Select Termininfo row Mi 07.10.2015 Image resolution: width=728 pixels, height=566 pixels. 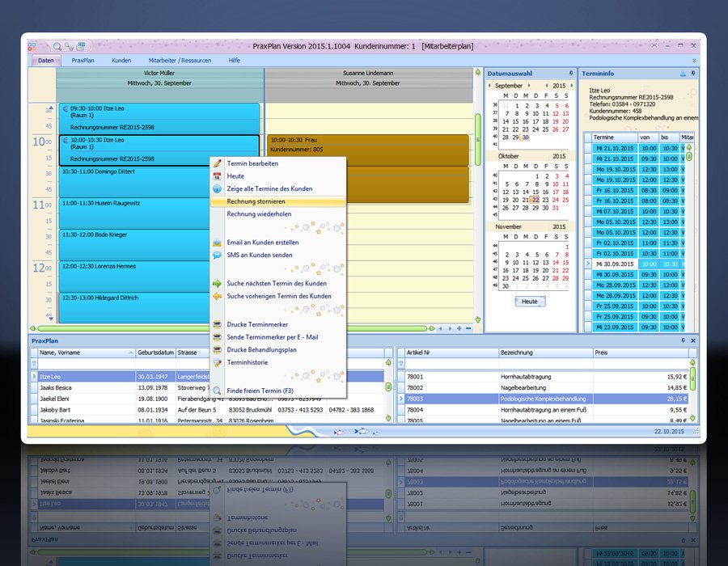pos(634,212)
